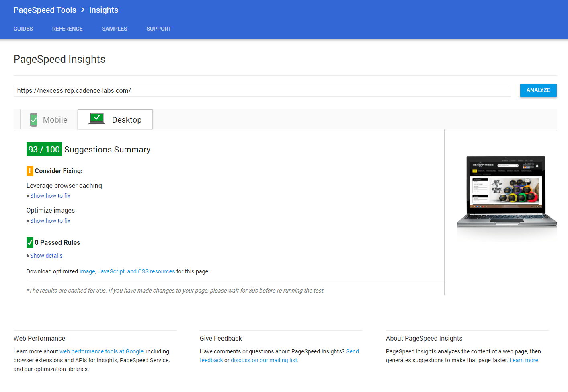Click the breadcrumb chevron after PageSpeed Tools
Screen dimensions: 568x392
tap(83, 10)
